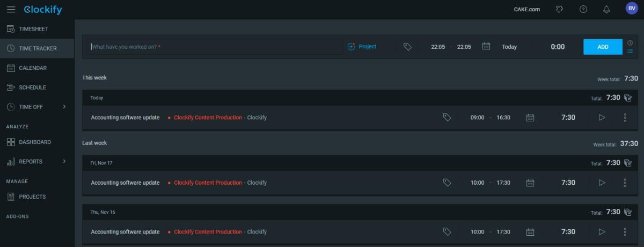Open calendar picker next to Today
This screenshot has height=247, width=644.
tap(486, 47)
